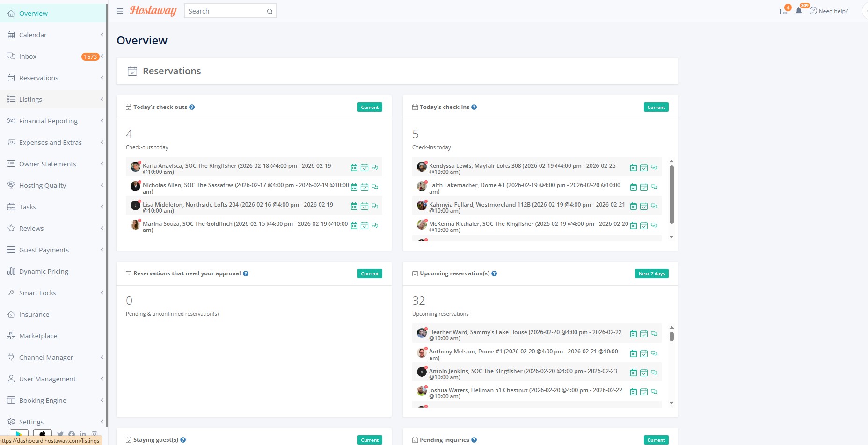Open calendar icon for Karla Anavisca's row
Image resolution: width=868 pixels, height=445 pixels.
pyautogui.click(x=354, y=167)
